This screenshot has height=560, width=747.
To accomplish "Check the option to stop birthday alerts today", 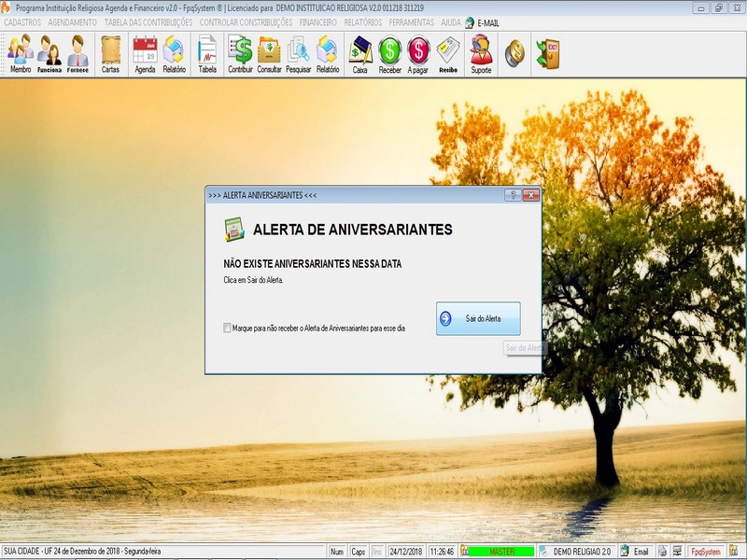I will pos(227,329).
